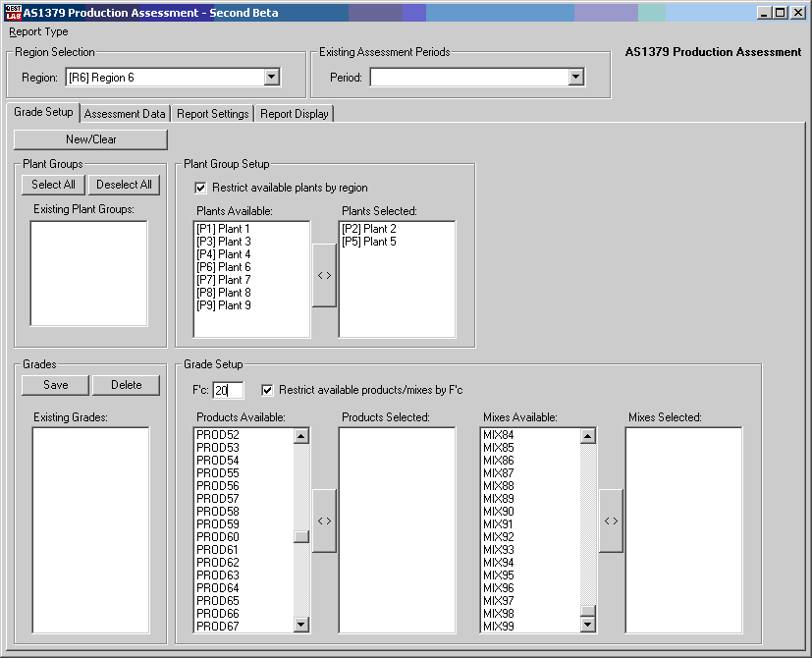Click the products transfer arrows button
812x658 pixels.
coord(324,521)
